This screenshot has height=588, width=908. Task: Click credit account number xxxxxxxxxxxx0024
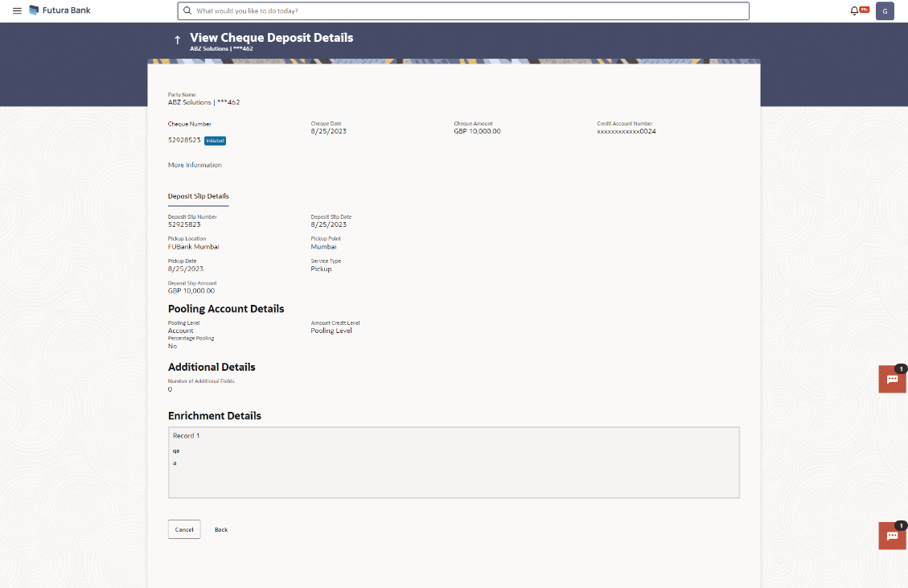[x=626, y=131]
